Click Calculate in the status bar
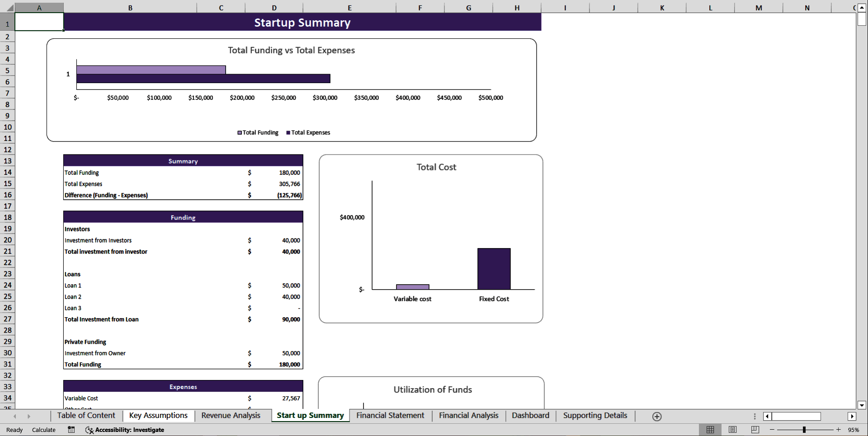The image size is (868, 436). [43, 430]
